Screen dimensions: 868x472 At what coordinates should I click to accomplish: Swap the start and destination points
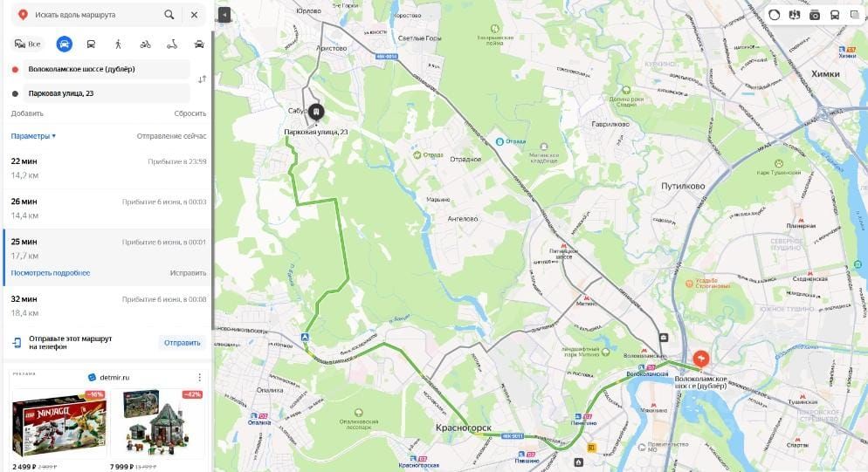click(x=202, y=79)
